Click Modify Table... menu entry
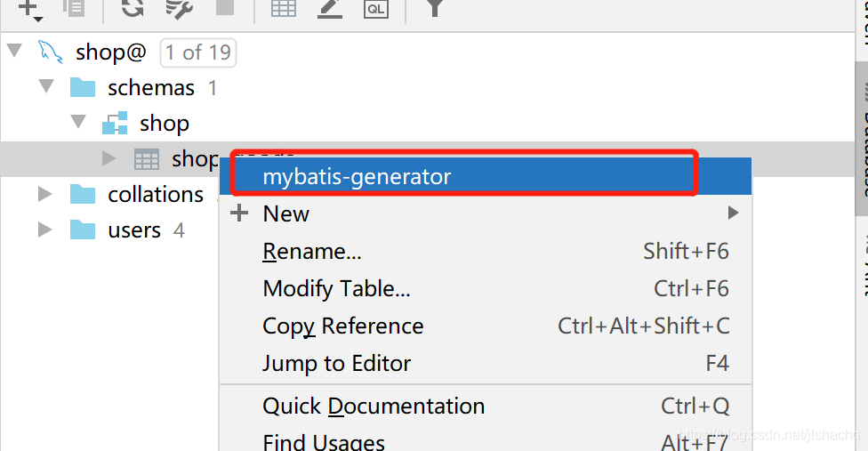This screenshot has width=868, height=451. [x=336, y=289]
